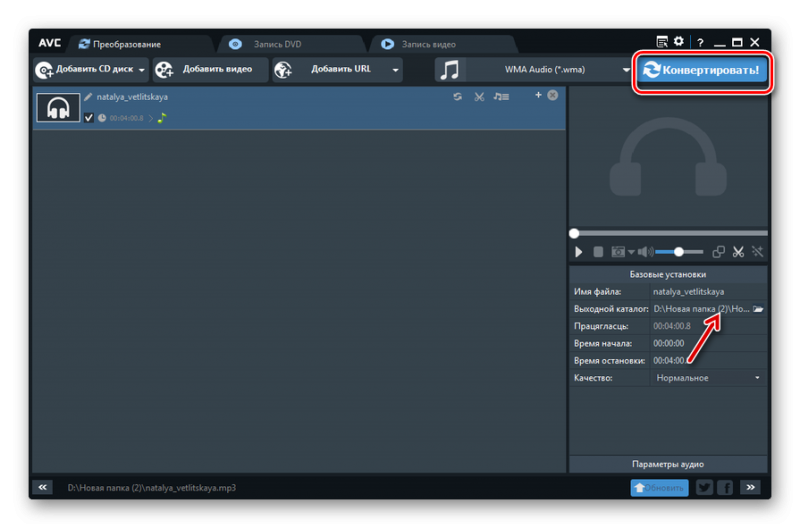Expand the Добавить URL dropdown arrow

click(396, 70)
